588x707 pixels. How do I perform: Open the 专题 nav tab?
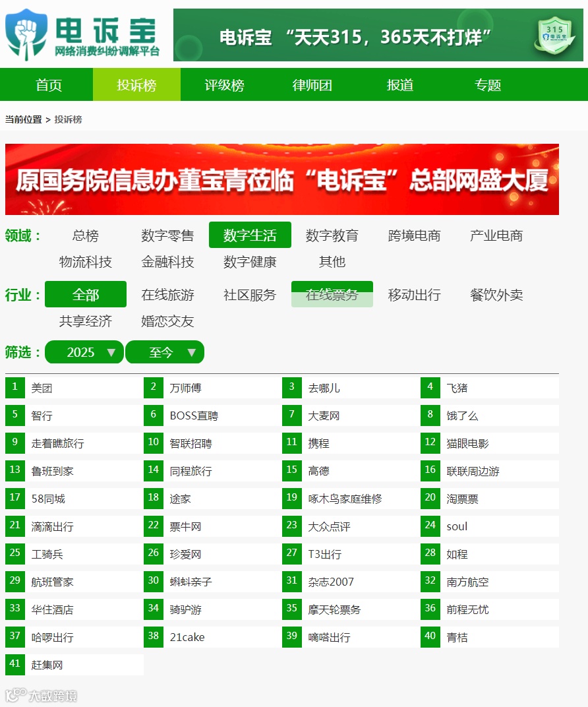(488, 85)
